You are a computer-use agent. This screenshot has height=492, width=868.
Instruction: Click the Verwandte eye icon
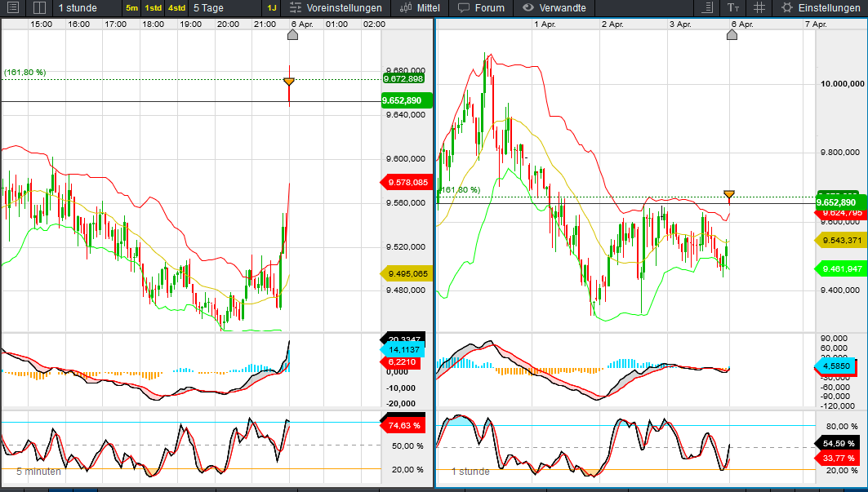point(528,7)
